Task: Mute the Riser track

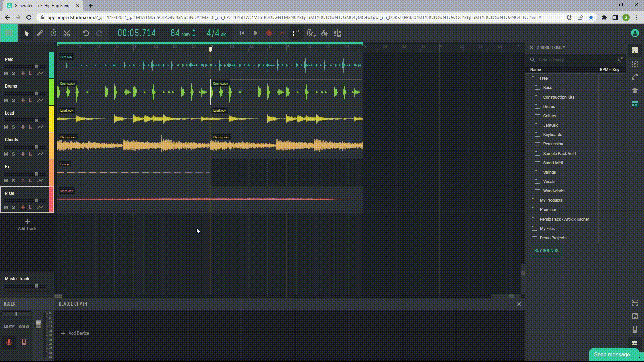Action: pos(6,207)
